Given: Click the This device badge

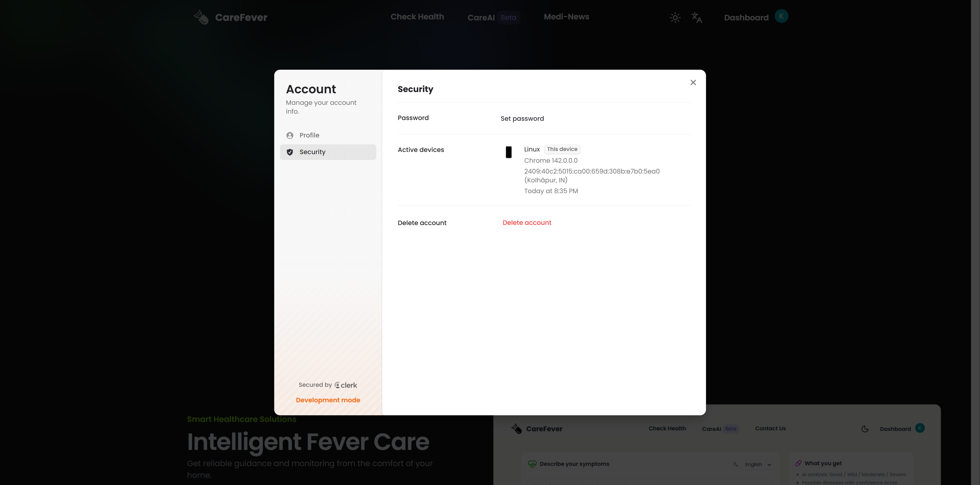Looking at the screenshot, I should coord(562,149).
